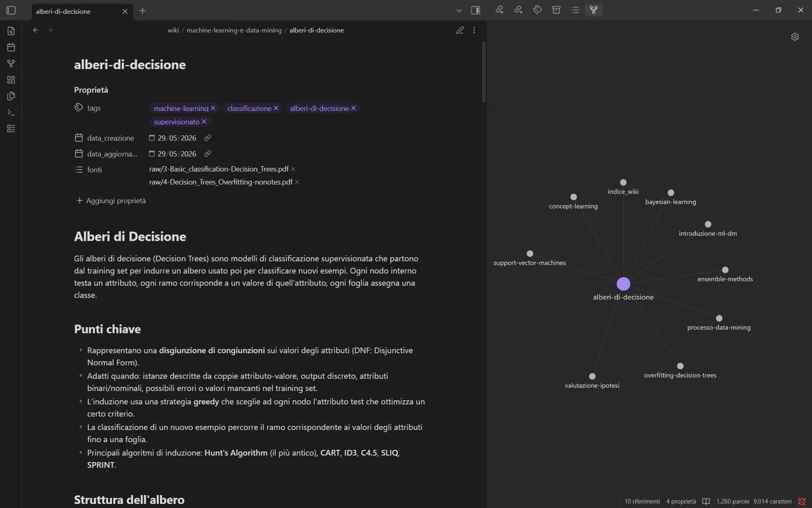Remove the machine-learning tag

[213, 108]
